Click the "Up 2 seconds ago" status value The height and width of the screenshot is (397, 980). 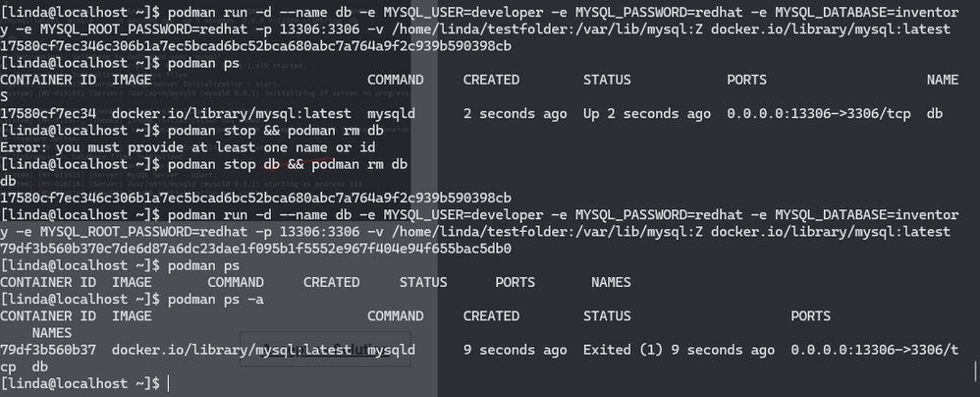click(646, 114)
